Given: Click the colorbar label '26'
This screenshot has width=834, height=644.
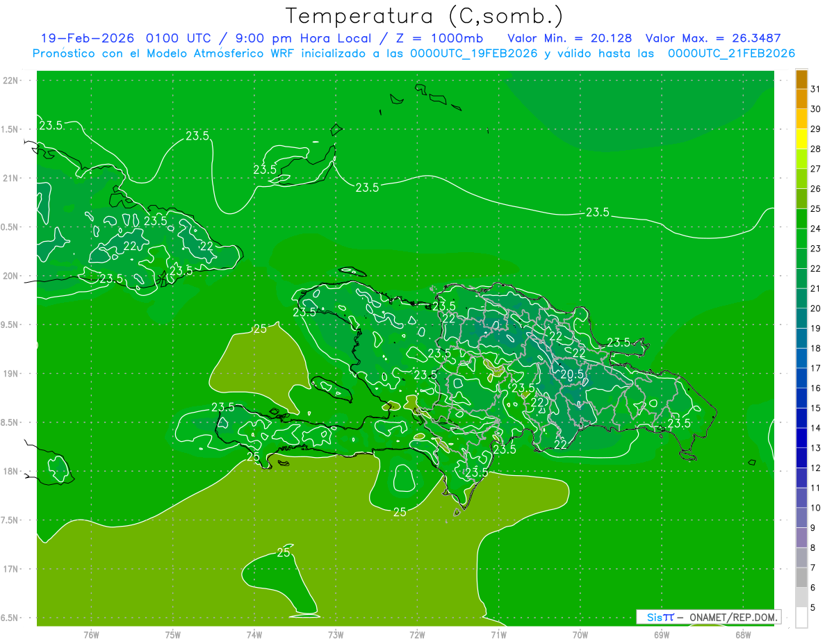Looking at the screenshot, I should tap(816, 188).
